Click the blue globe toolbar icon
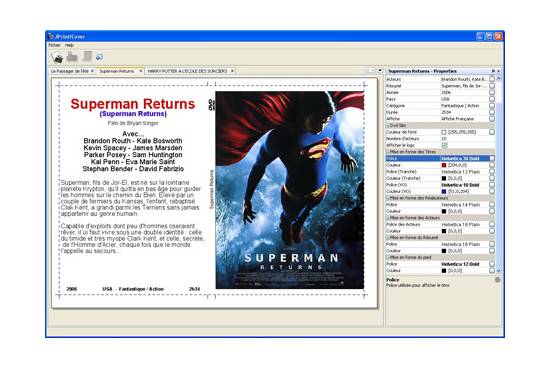Viewport: 550px width, 368px height. (100, 56)
